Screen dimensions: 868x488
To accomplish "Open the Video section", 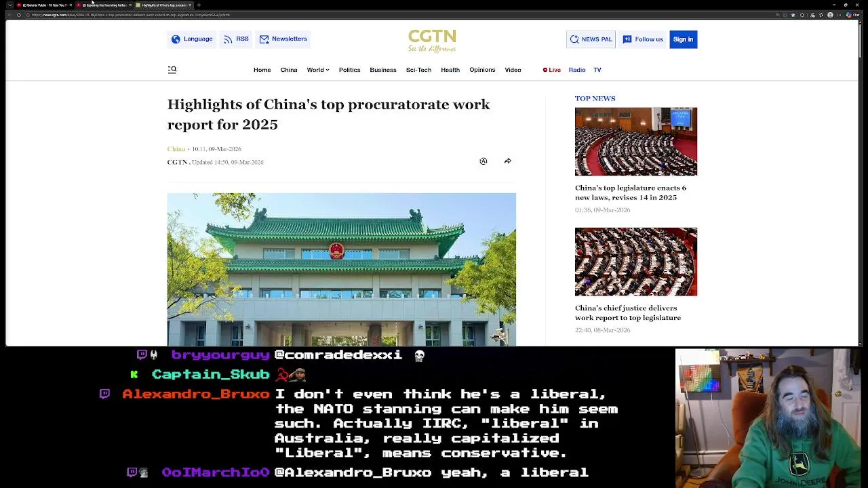I will coord(513,70).
